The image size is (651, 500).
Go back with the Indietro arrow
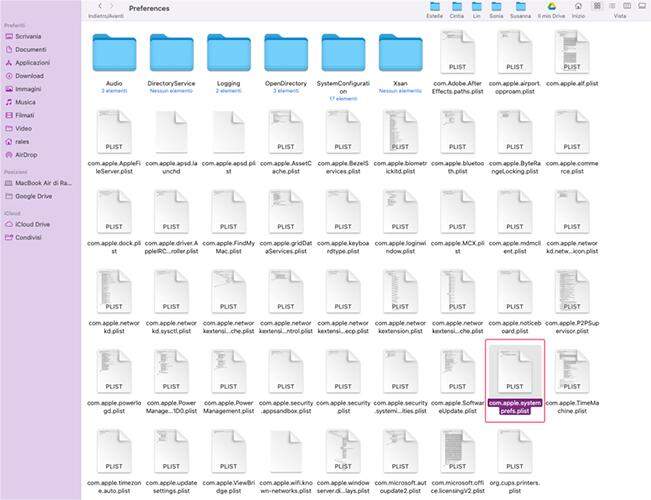coord(100,6)
